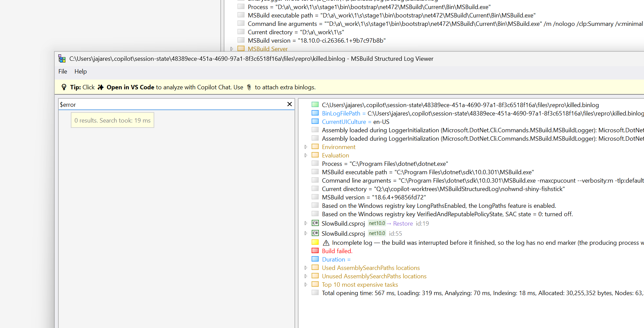
Task: Click the blue BinLogFilePath property icon
Action: point(315,113)
